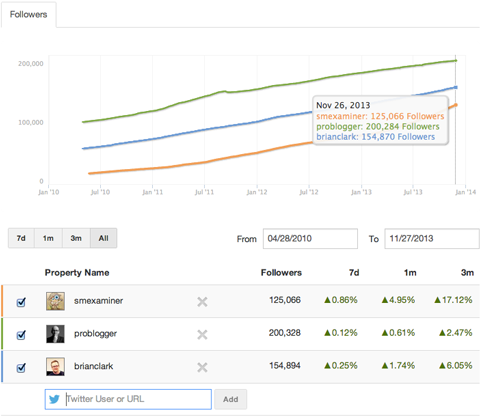Remove brianclark with its X icon

(x=202, y=367)
